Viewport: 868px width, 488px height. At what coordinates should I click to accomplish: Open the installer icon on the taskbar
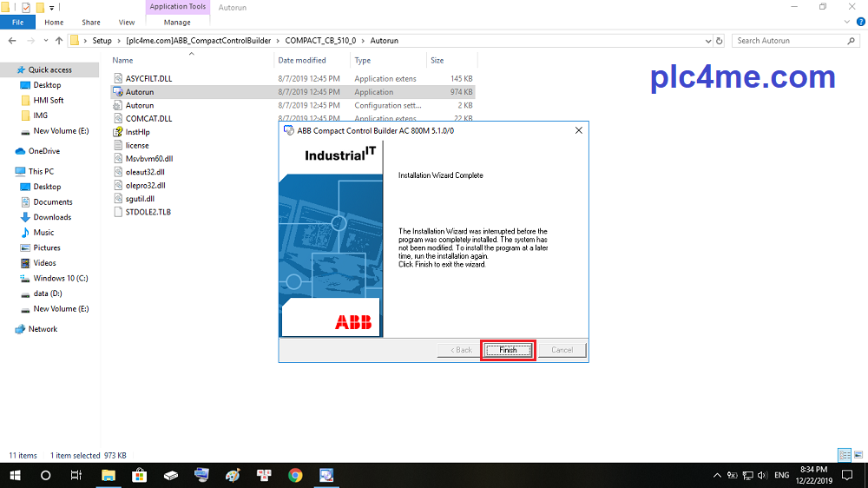click(326, 475)
